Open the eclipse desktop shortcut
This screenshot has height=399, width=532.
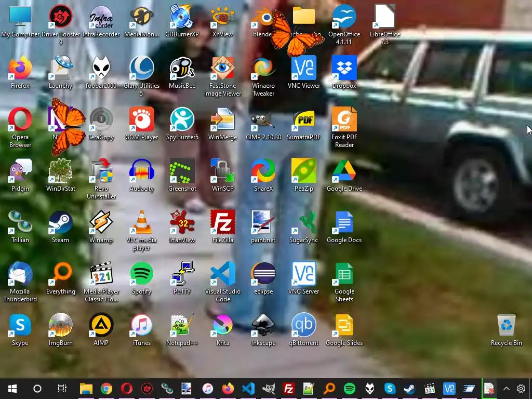263,278
